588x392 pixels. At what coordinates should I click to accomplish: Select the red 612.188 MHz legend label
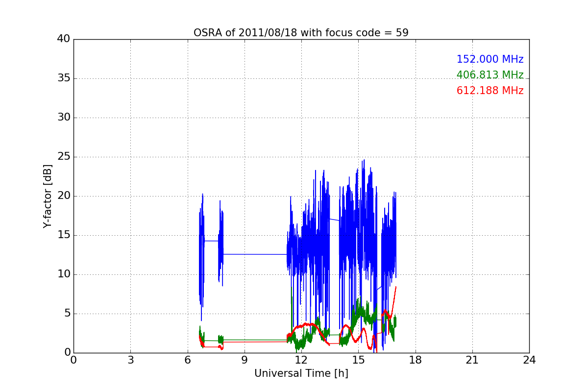point(490,91)
